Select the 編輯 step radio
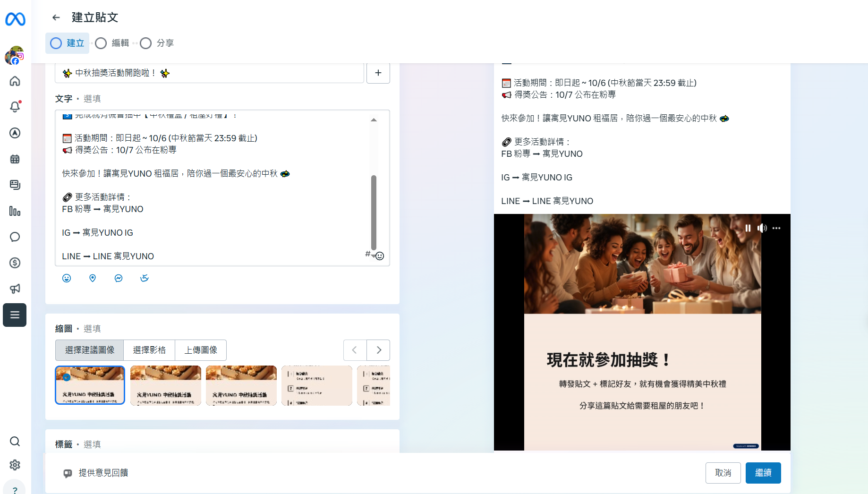The image size is (868, 494). pyautogui.click(x=101, y=43)
